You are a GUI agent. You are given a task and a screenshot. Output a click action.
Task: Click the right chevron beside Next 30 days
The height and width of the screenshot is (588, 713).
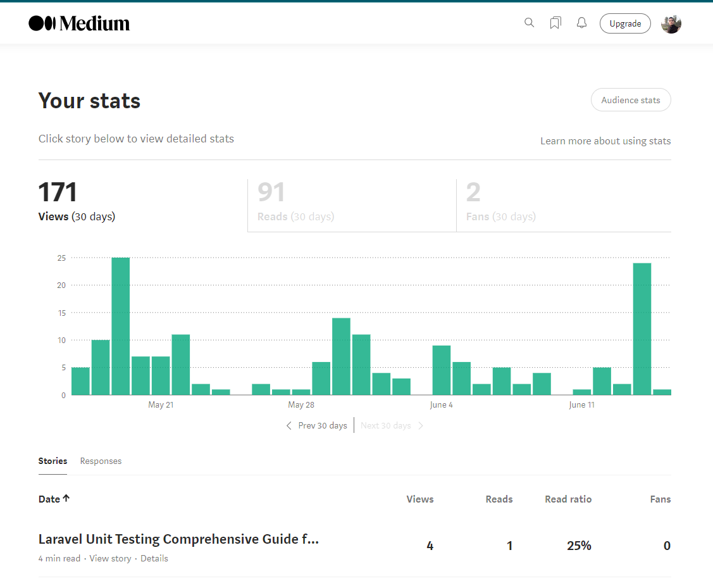click(x=421, y=425)
